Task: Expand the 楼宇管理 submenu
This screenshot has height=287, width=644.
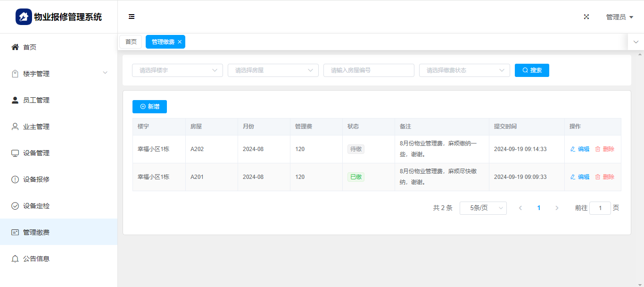Action: click(x=58, y=74)
